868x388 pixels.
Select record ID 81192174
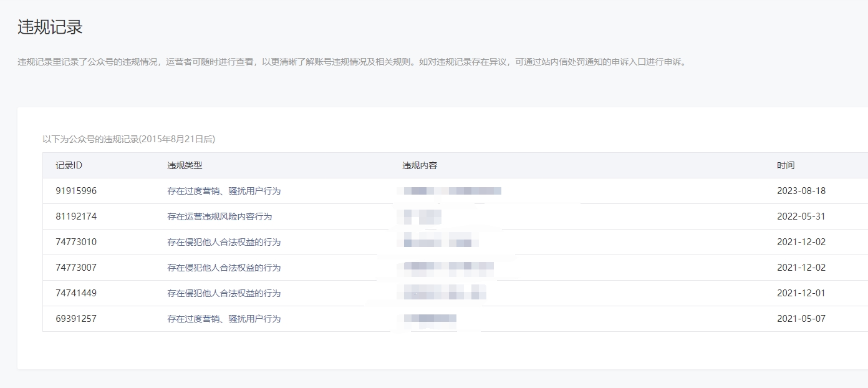tap(76, 216)
